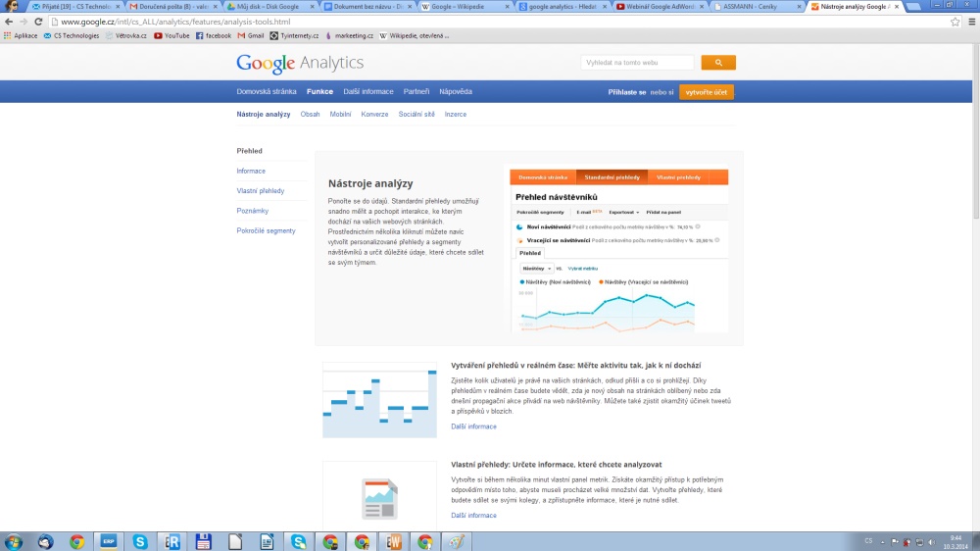Viewport: 980px width, 551px height.
Task: Open the LibreOffice Writer taskbar icon
Action: (x=267, y=541)
